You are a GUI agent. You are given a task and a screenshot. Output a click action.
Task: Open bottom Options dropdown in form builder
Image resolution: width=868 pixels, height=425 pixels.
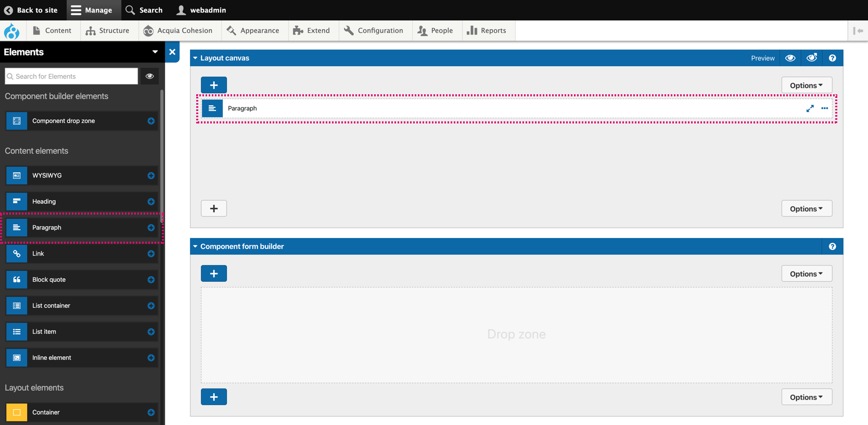(x=807, y=397)
